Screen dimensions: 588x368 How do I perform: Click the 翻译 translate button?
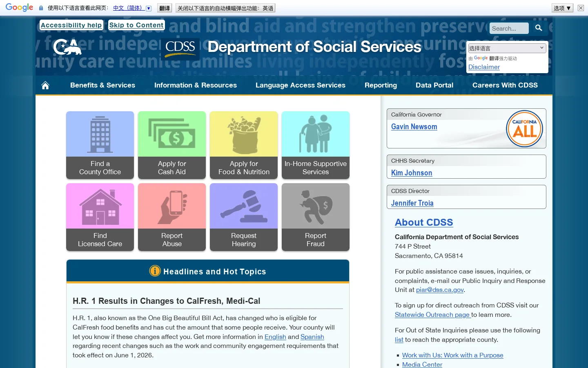click(x=165, y=8)
